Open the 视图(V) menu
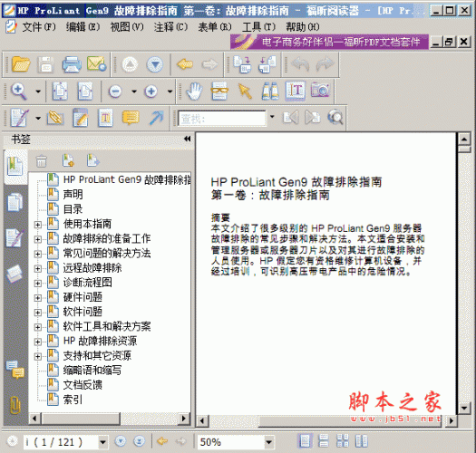Viewport: 476px width, 453px height. click(x=127, y=27)
